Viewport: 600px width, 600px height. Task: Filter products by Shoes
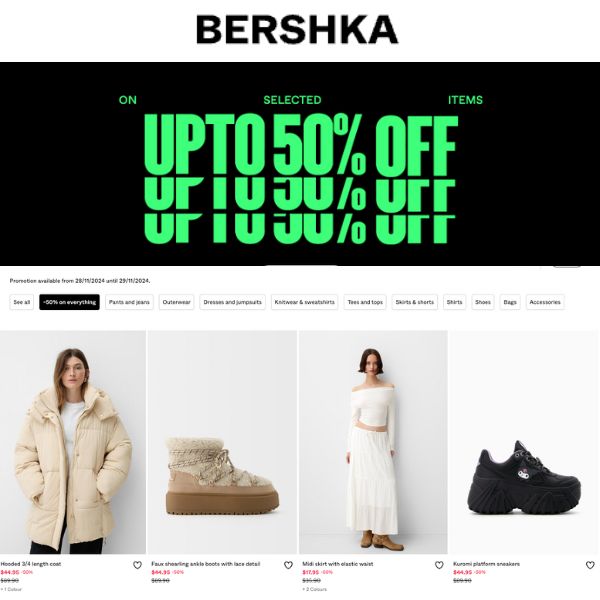pos(483,302)
